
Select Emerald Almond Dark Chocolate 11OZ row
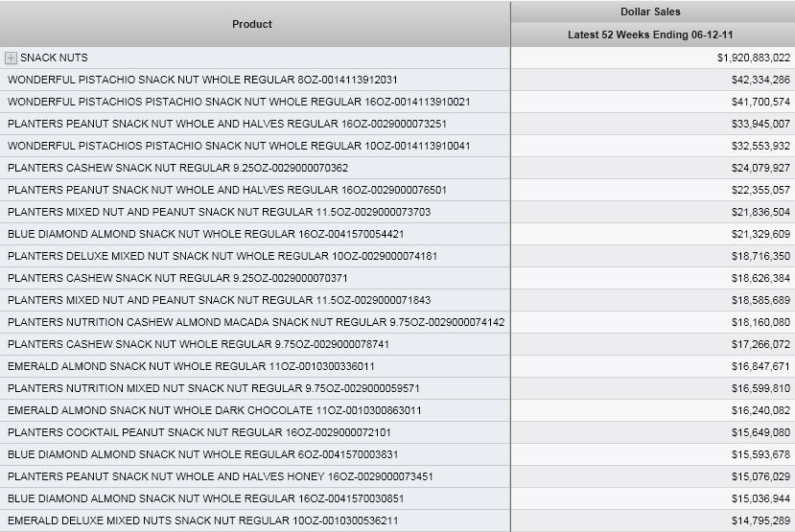coord(214,410)
